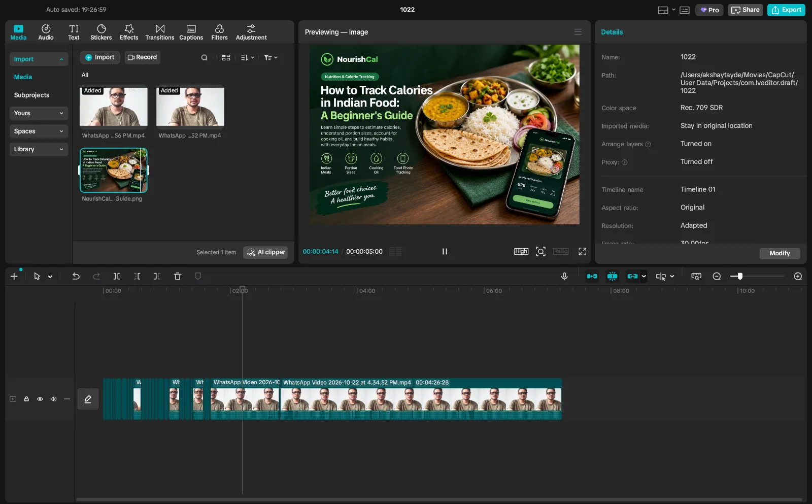Toggle the main track magnet
This screenshot has height=504, width=812.
(592, 276)
